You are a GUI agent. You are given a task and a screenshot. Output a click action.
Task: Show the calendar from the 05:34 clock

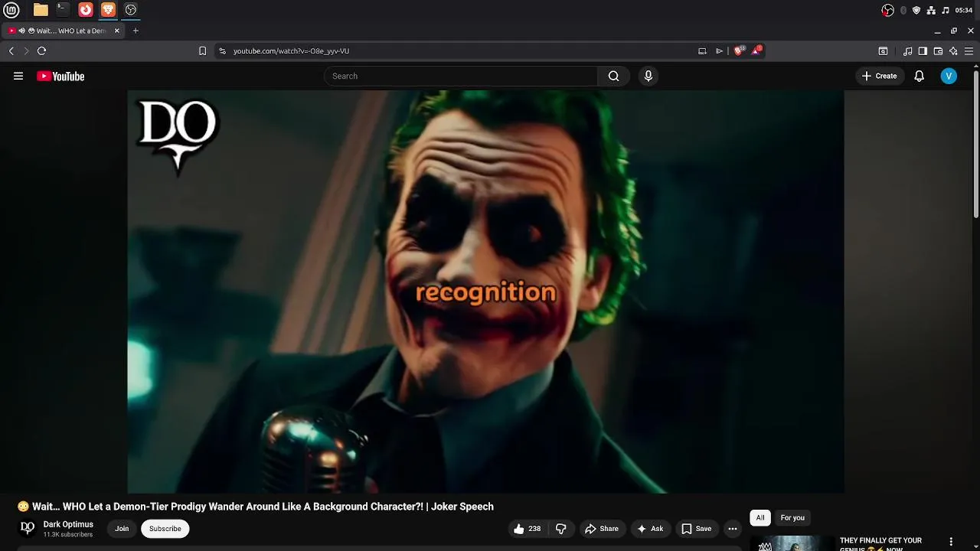[964, 10]
